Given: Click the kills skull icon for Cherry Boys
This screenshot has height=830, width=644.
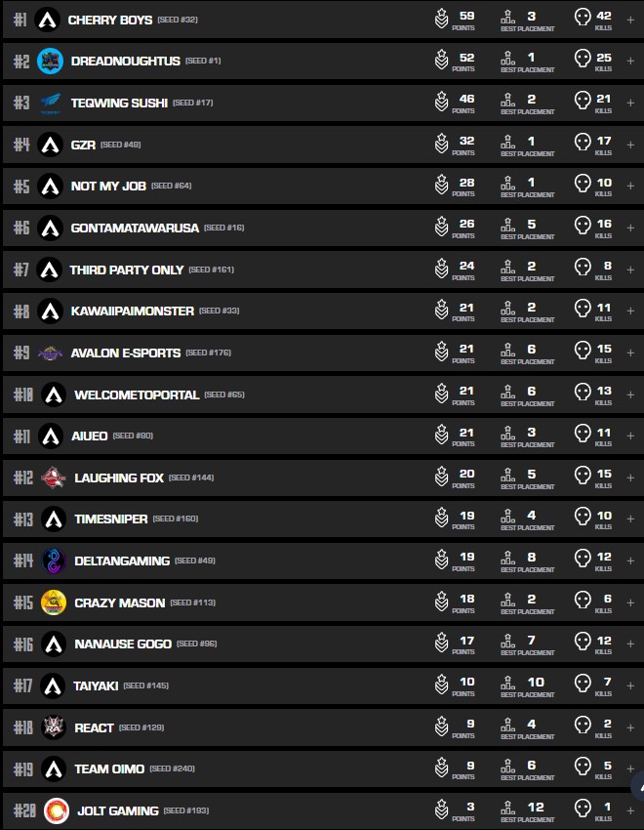Looking at the screenshot, I should 583,19.
